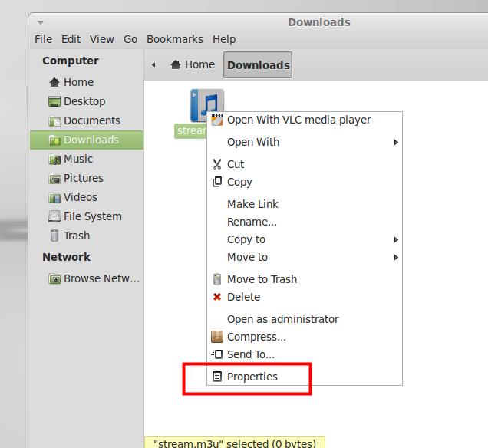Click the Move to Trash bin icon
Viewport: 488px width, 448px height.
pos(217,279)
